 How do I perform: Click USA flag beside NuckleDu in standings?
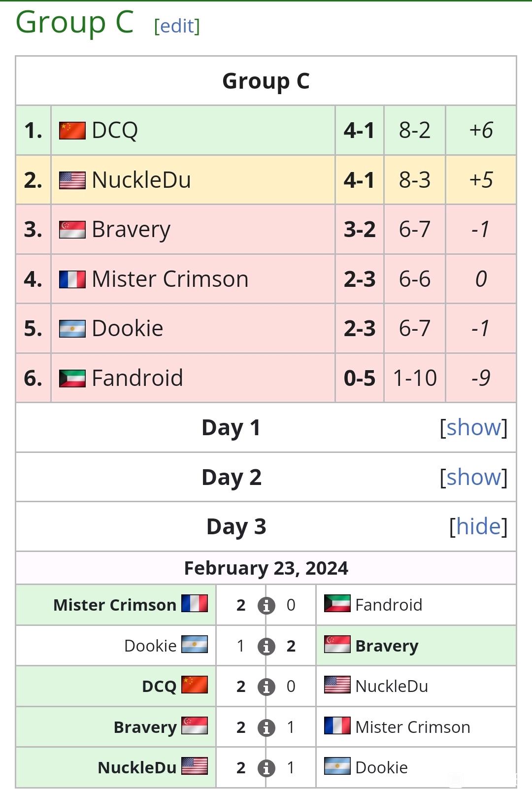point(72,180)
